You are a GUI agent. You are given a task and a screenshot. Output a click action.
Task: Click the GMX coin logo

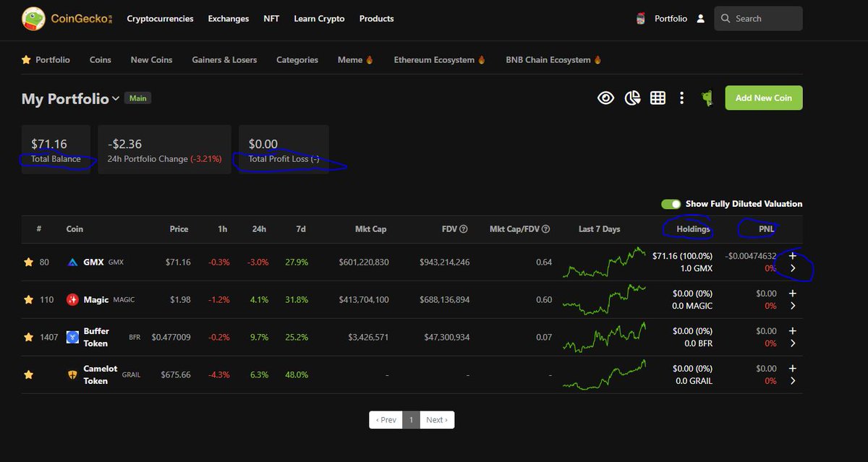click(x=72, y=262)
